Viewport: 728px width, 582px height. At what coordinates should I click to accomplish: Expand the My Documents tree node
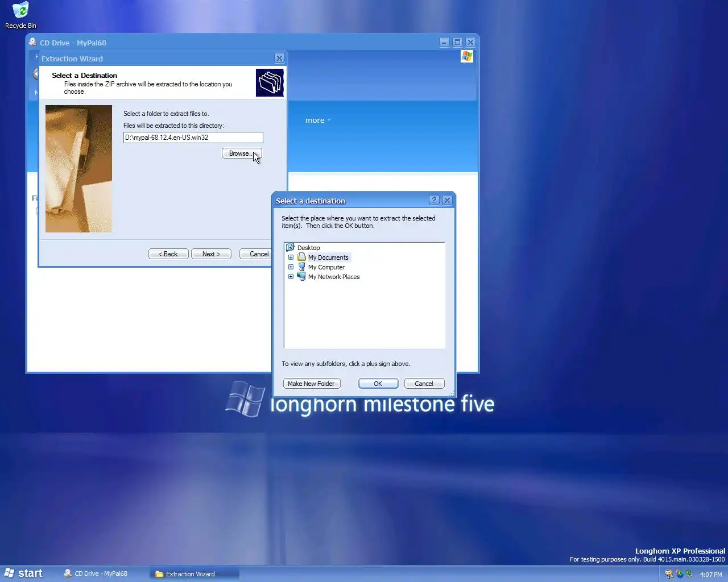click(291, 257)
